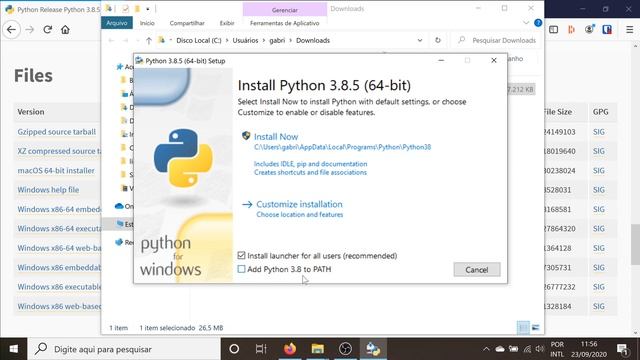The width and height of the screenshot is (640, 360).
Task: Open OBS Studio taskbar icon
Action: coord(345,349)
